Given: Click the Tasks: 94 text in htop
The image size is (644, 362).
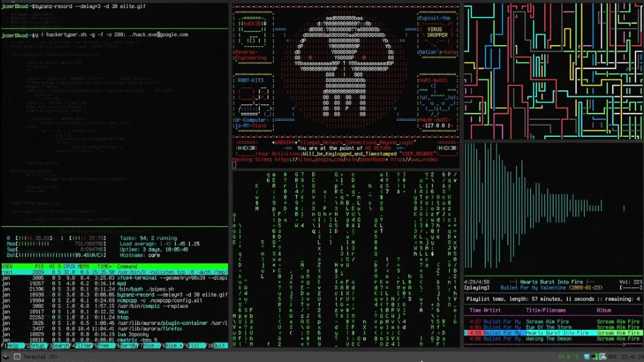Looking at the screenshot, I should pos(148,238).
